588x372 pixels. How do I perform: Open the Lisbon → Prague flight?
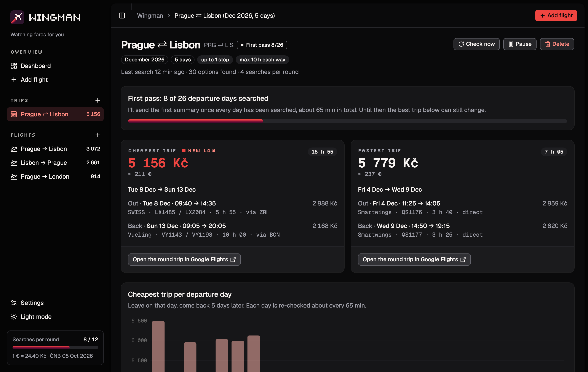point(55,163)
